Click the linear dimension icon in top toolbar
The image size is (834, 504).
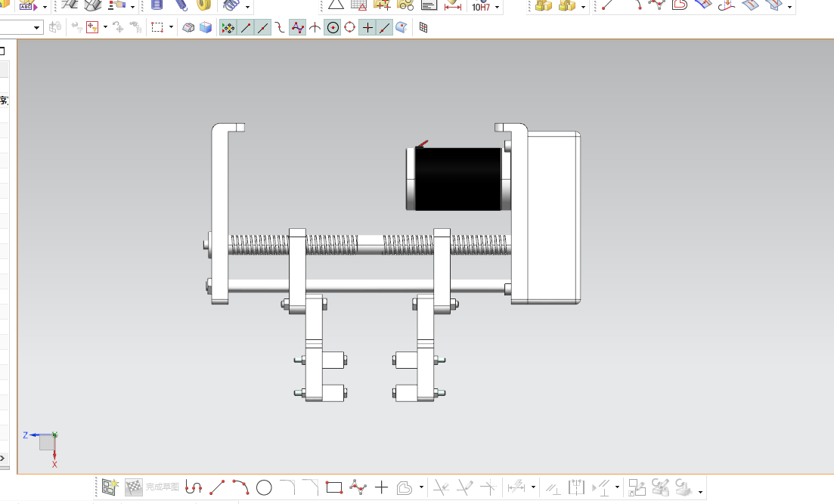pyautogui.click(x=453, y=6)
